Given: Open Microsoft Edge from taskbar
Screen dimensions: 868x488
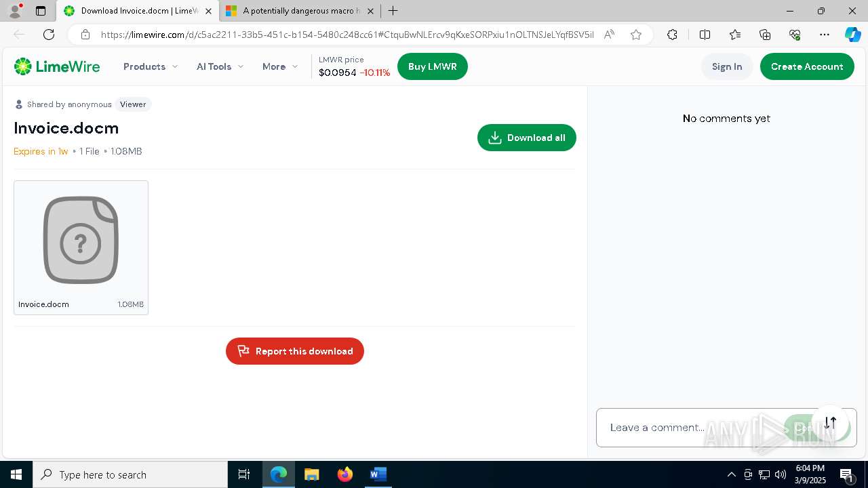Looking at the screenshot, I should [279, 474].
